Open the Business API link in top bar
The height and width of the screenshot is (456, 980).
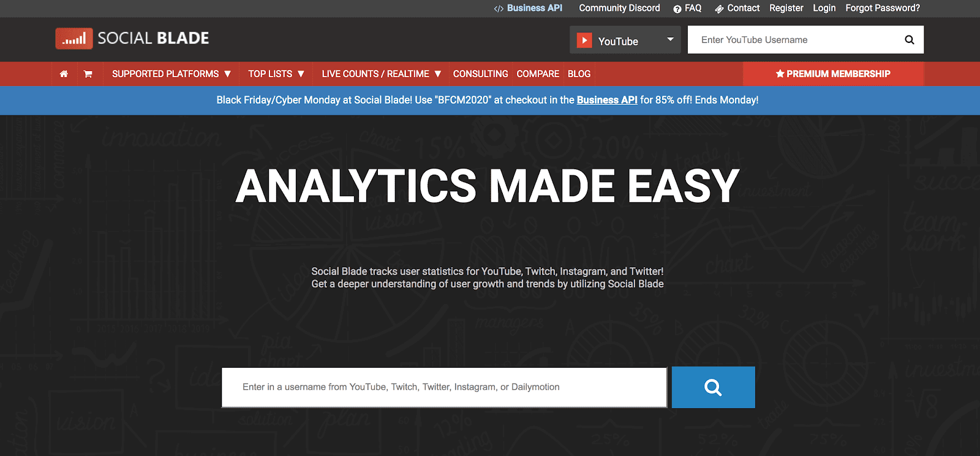coord(528,8)
